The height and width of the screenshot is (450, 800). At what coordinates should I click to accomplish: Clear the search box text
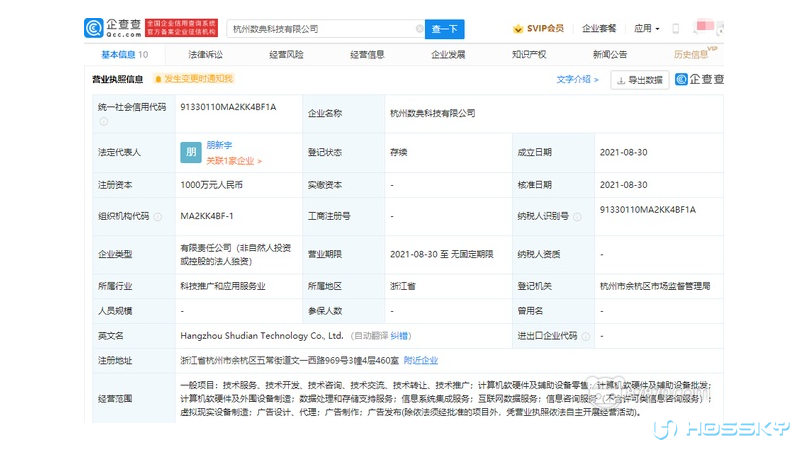click(419, 29)
